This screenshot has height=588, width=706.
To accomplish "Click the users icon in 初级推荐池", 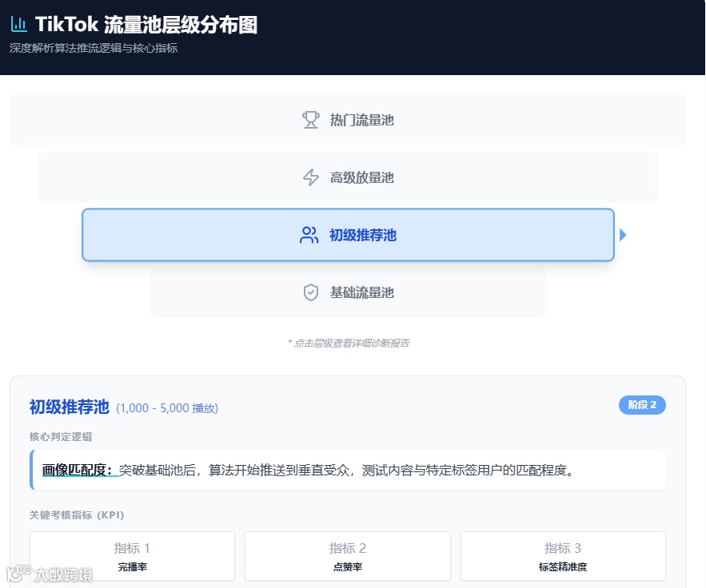I will (x=309, y=235).
